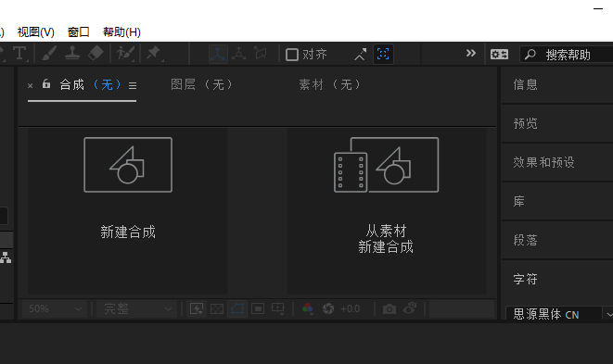Viewport: 613px width, 364px height.
Task: Minimize the After Effects window
Action: coord(598,8)
